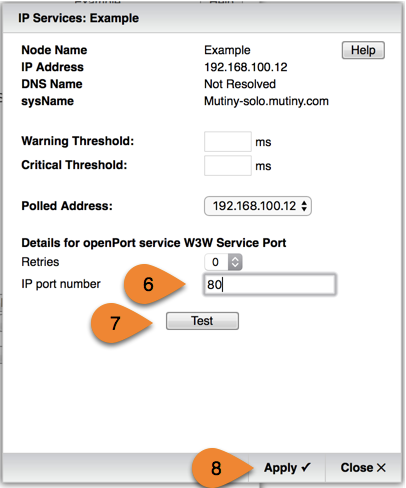The height and width of the screenshot is (488, 406).
Task: Click the sysName value Mutiny-solo.mutiny.com
Action: click(266, 101)
